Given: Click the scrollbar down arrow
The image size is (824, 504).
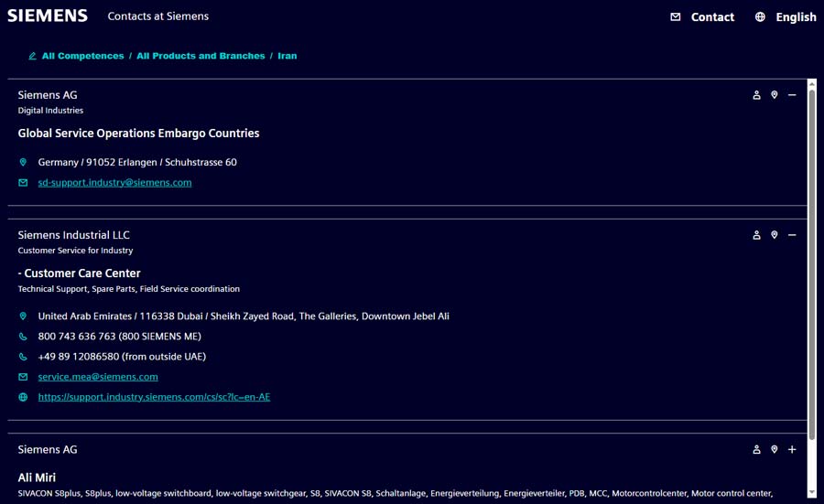Looking at the screenshot, I should [812, 492].
